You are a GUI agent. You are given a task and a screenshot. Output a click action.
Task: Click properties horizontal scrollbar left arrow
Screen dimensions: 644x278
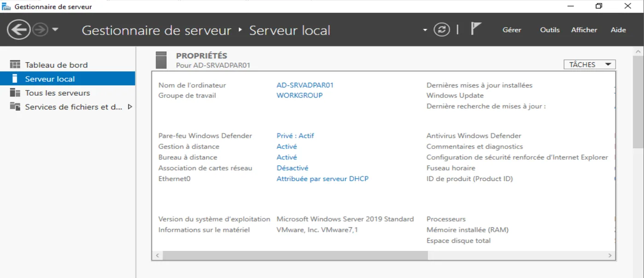[x=157, y=255]
